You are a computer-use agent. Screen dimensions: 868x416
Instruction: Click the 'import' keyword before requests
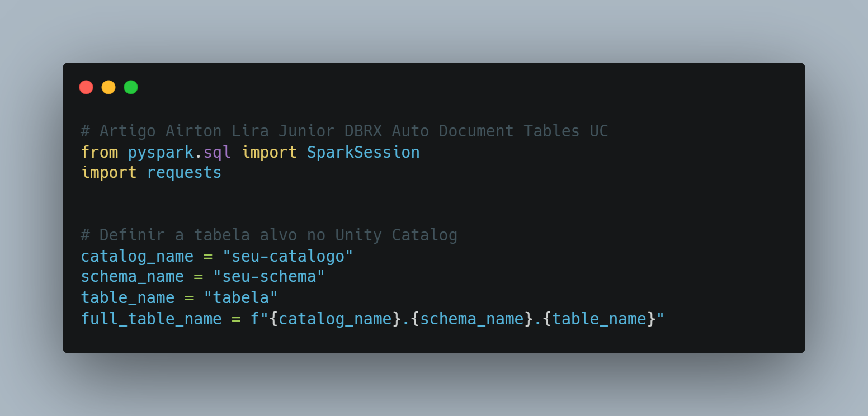108,173
